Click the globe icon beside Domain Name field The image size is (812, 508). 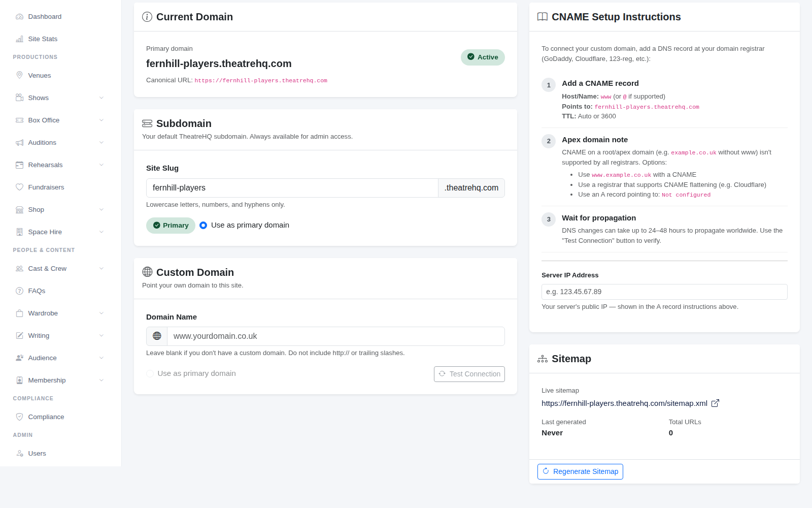(157, 336)
